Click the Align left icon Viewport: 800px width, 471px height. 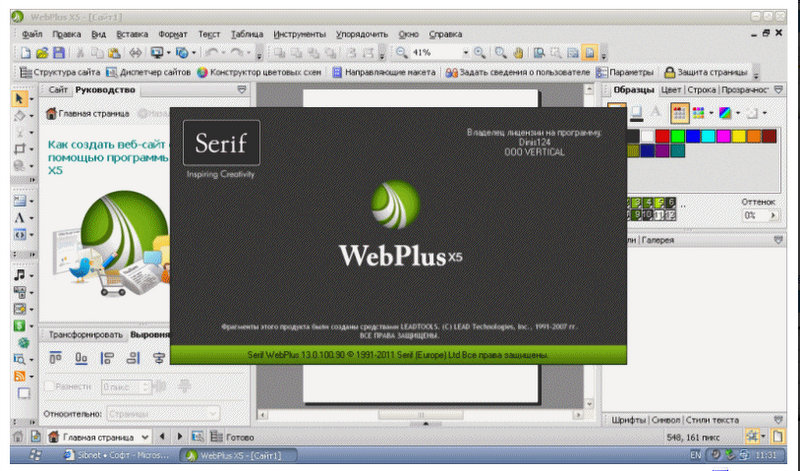107,358
